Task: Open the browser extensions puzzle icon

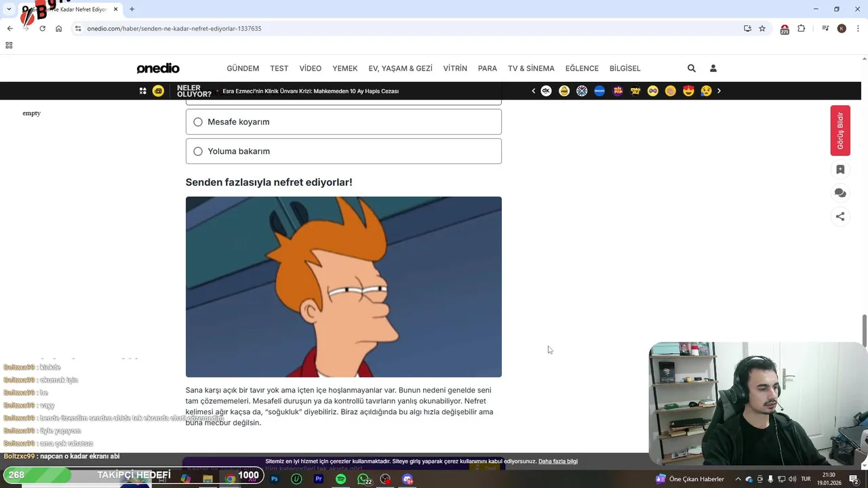Action: coord(802,28)
